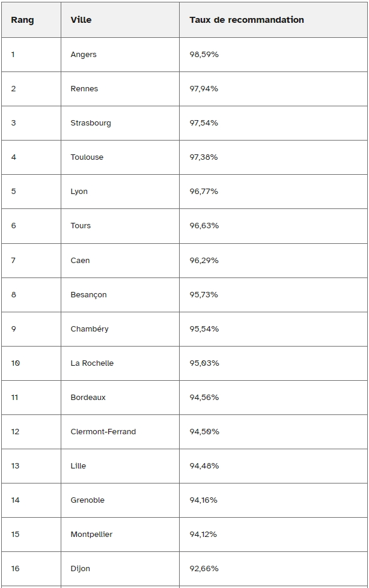Viewport: 369px width, 588px height.
Task: Select the Clermont-Ferrand city cell
Action: click(120, 432)
